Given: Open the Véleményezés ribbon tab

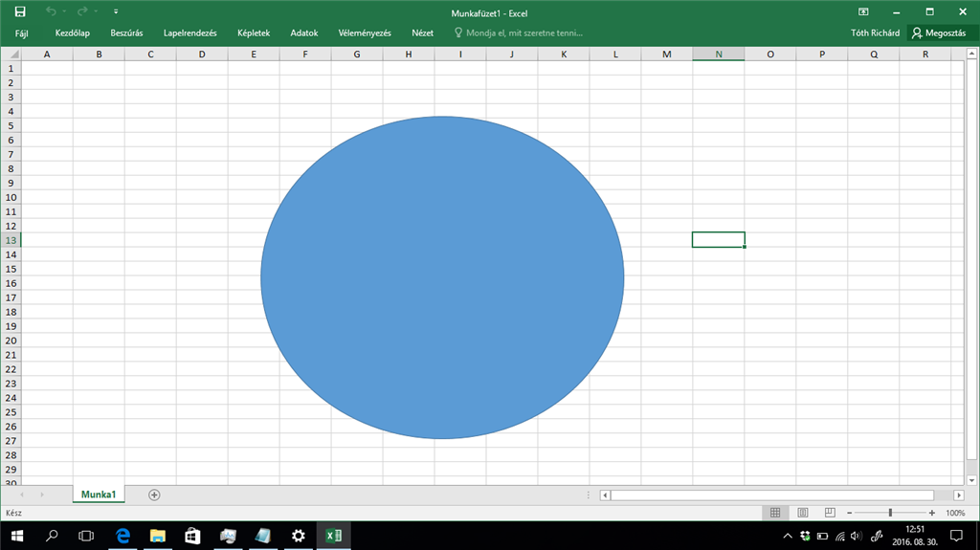Looking at the screenshot, I should point(365,33).
